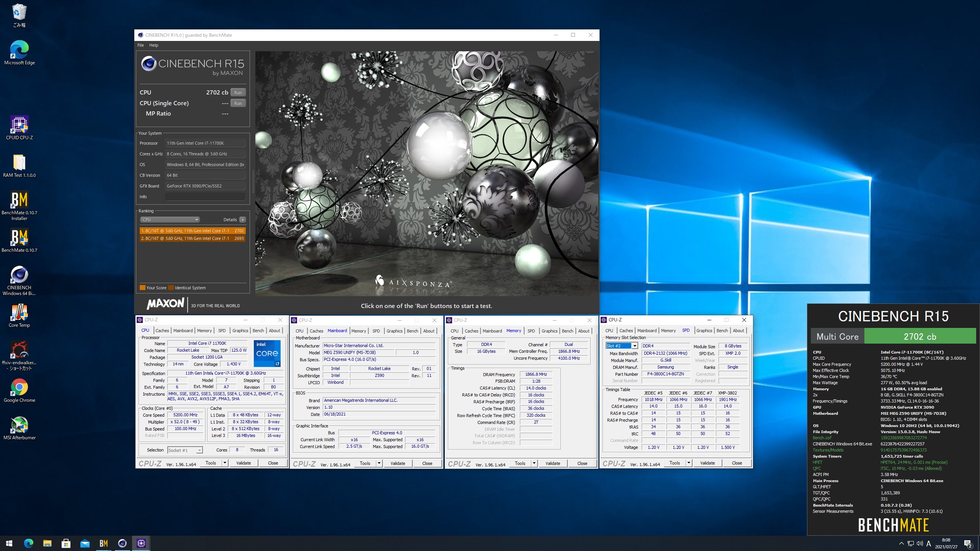980x551 pixels.
Task: Select MSI Afterburner desktop icon
Action: click(19, 428)
